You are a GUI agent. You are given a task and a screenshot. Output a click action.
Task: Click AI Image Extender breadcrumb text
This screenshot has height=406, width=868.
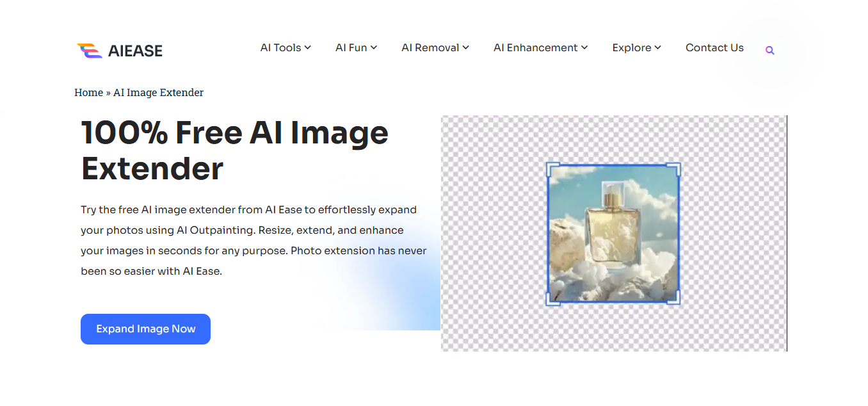pos(158,92)
